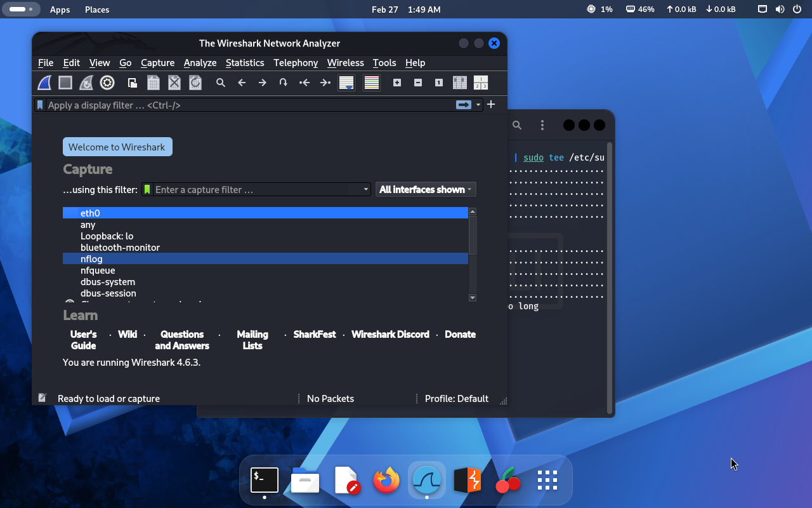Click the find packet magnifier icon
Image resolution: width=812 pixels, height=508 pixels.
[x=221, y=83]
